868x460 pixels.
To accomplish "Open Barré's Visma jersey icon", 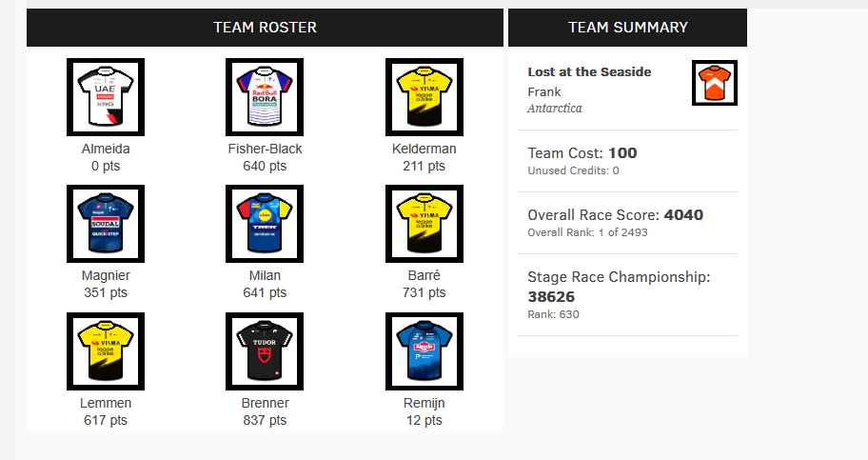I will [424, 224].
